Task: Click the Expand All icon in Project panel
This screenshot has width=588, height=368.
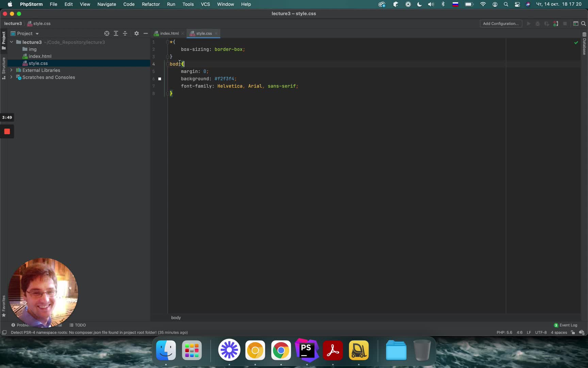Action: (116, 33)
